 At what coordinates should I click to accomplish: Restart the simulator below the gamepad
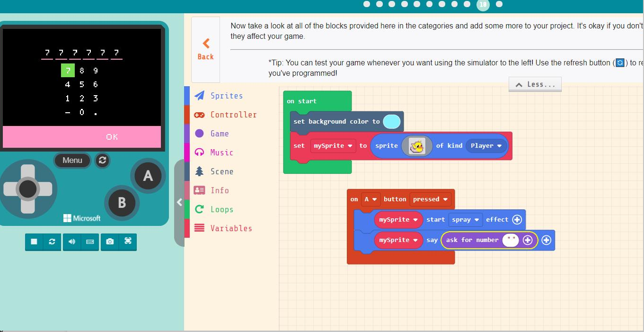click(53, 242)
